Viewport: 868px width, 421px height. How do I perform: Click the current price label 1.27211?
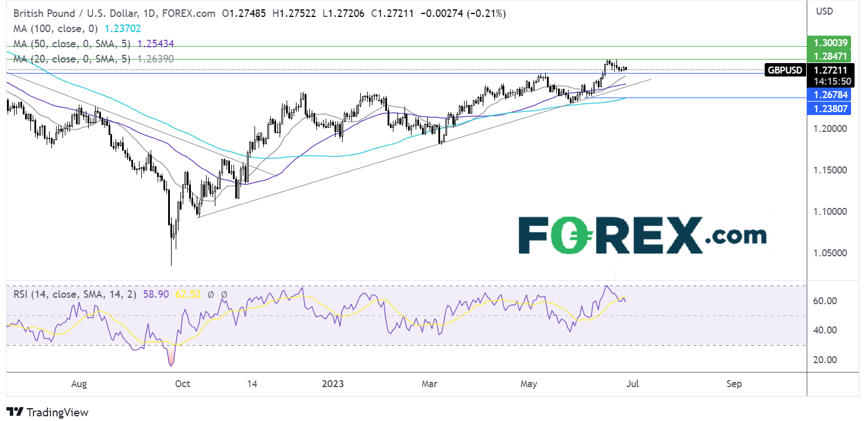coord(830,70)
